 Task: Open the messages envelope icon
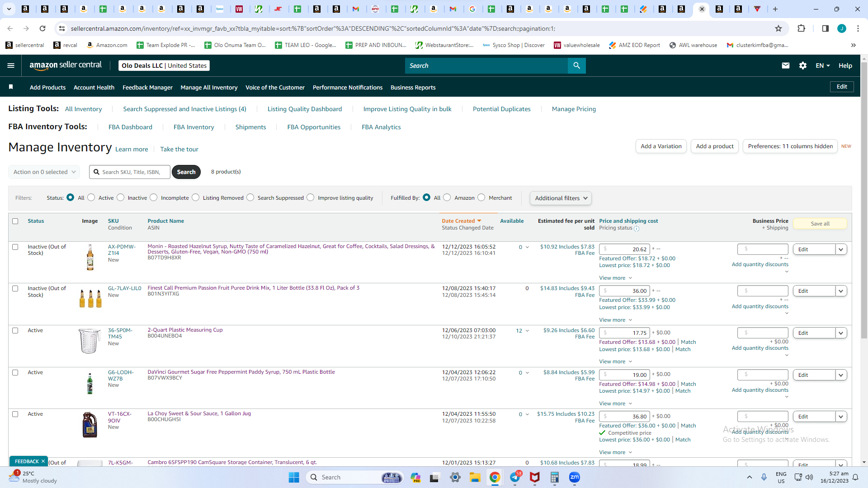coord(786,66)
